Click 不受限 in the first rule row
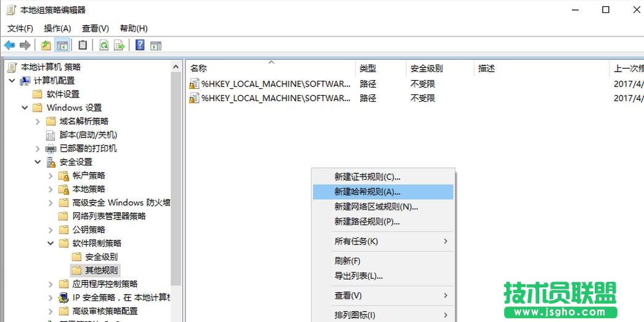The height and width of the screenshot is (322, 644). [423, 84]
